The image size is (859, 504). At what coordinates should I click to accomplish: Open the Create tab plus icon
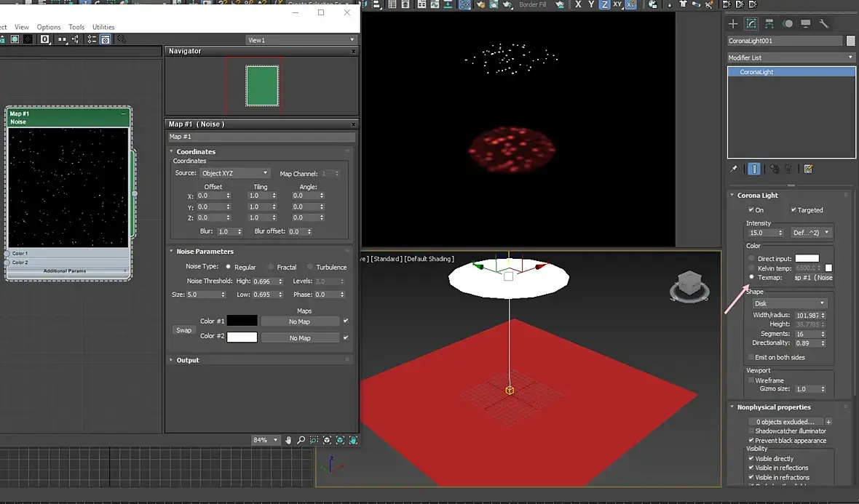coord(732,23)
